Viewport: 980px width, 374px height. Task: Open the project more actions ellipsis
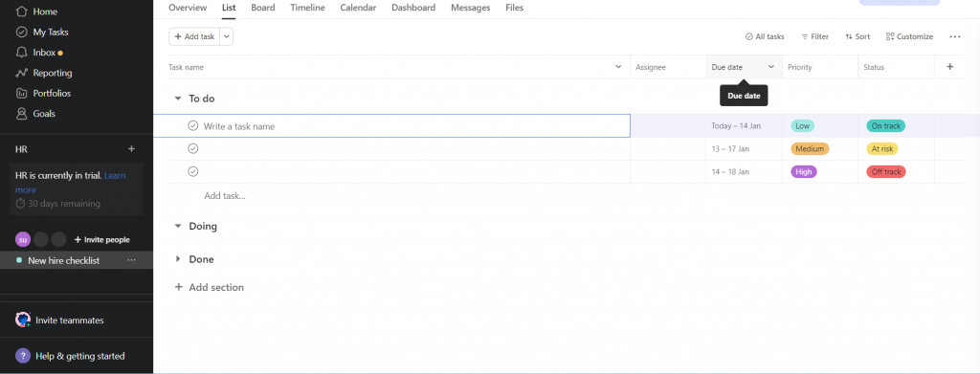(x=954, y=37)
